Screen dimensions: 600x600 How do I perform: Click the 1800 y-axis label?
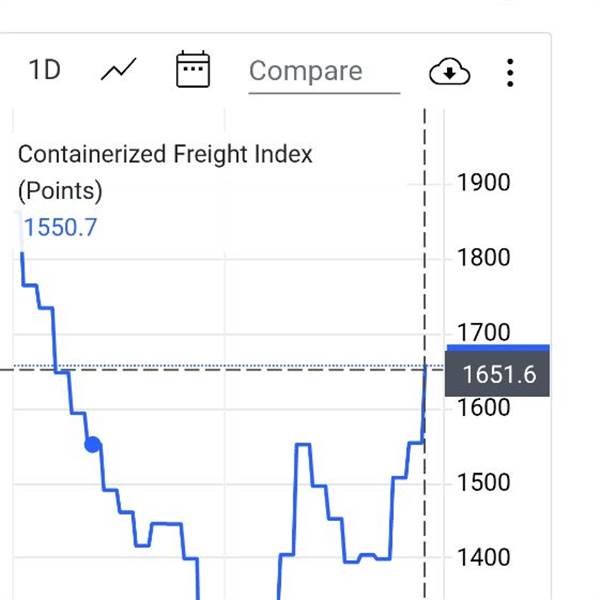coord(483,258)
